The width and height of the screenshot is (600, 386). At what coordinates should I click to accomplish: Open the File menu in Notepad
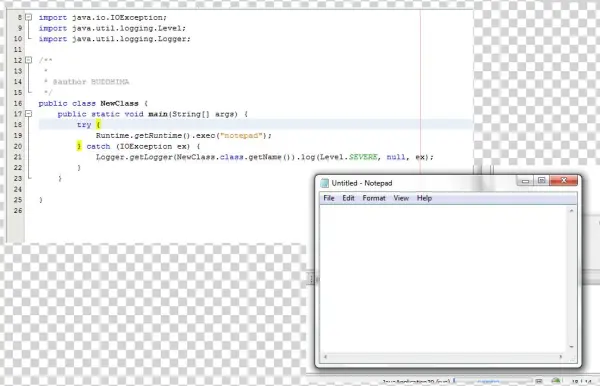(329, 198)
